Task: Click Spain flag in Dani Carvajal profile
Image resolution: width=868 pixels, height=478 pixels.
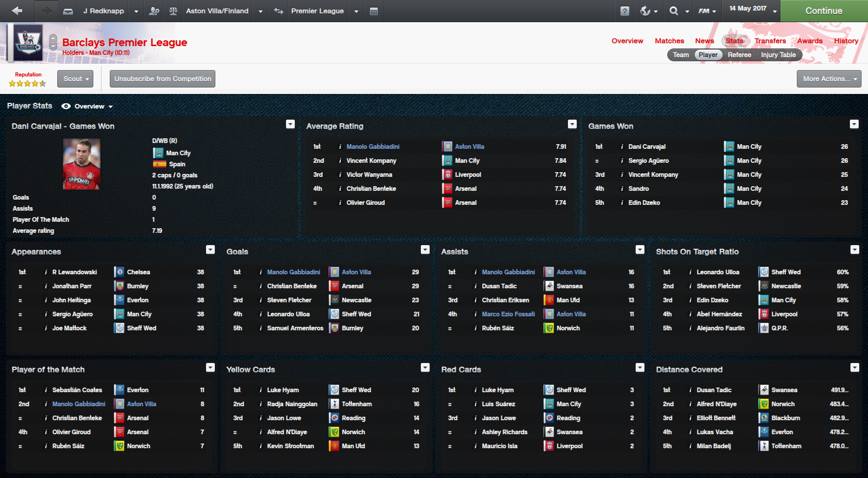Action: tap(159, 164)
